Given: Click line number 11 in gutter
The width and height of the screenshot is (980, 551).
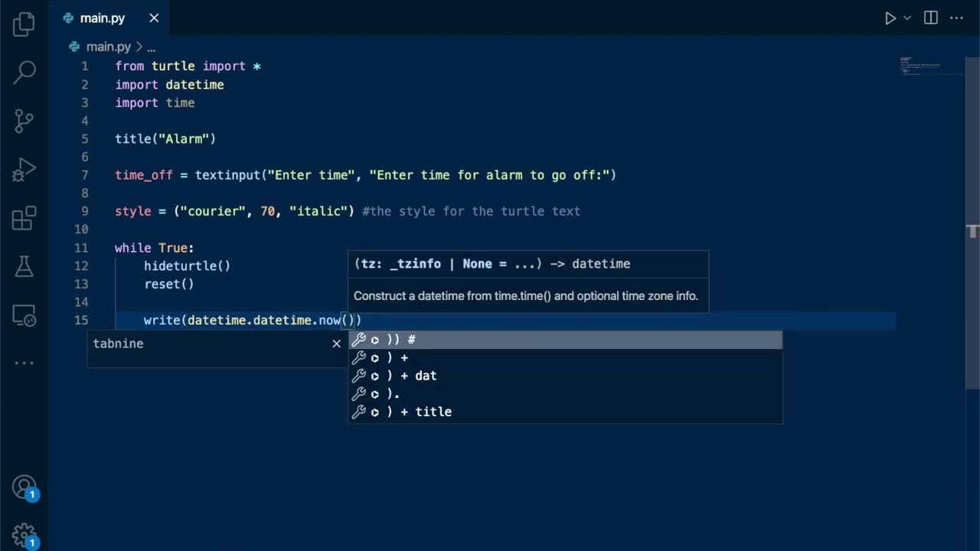Looking at the screenshot, I should (x=81, y=248).
